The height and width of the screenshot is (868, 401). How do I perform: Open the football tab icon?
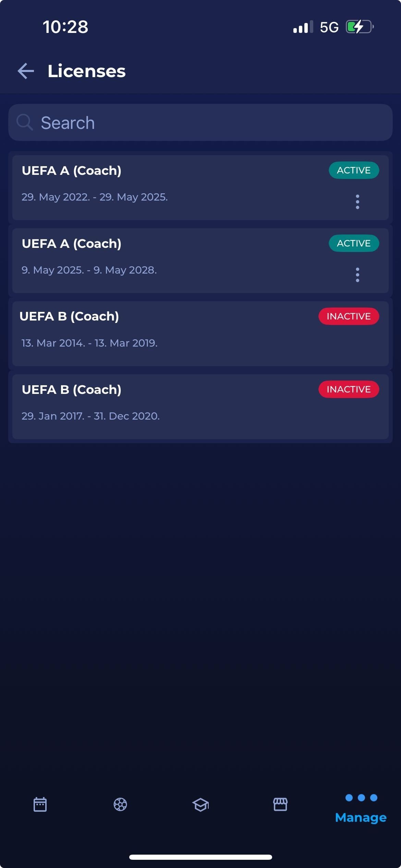pyautogui.click(x=120, y=804)
